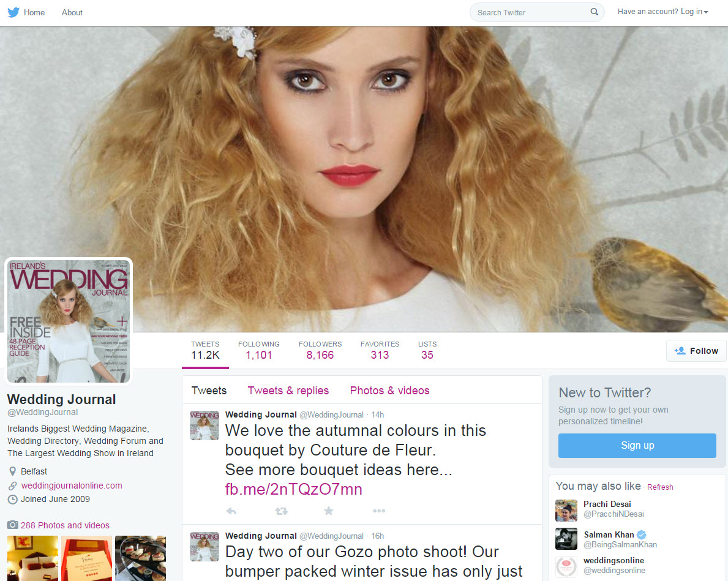Switch to Photos & videos tab

(x=389, y=391)
